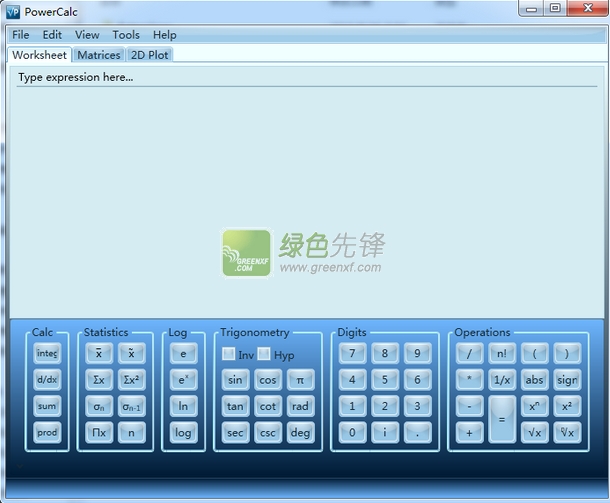
Task: Click digit 9 button
Action: 417,353
